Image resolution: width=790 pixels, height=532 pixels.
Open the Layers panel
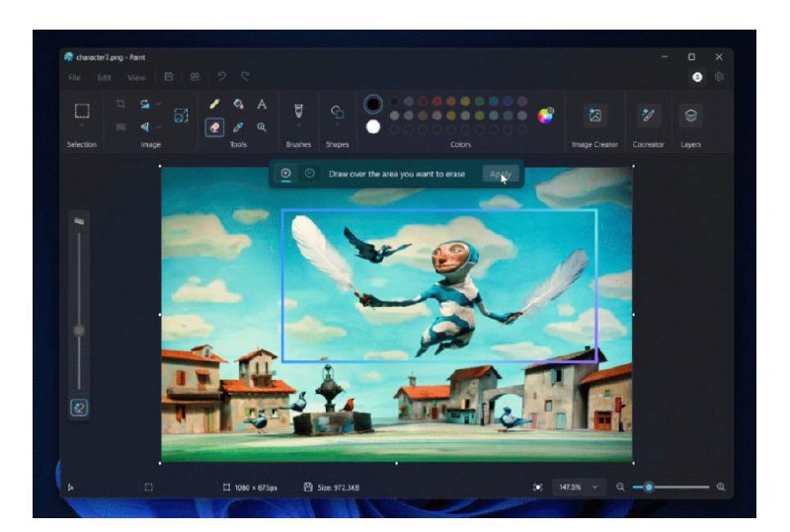(x=690, y=115)
